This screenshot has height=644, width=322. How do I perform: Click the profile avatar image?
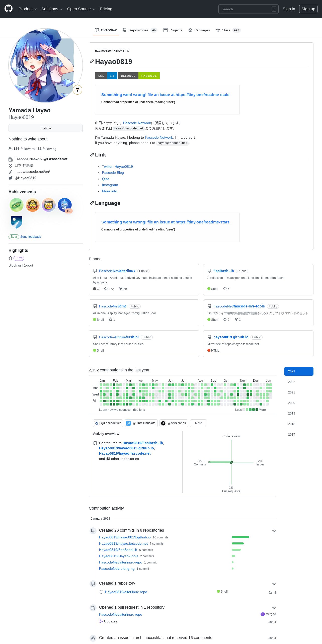pos(46,65)
